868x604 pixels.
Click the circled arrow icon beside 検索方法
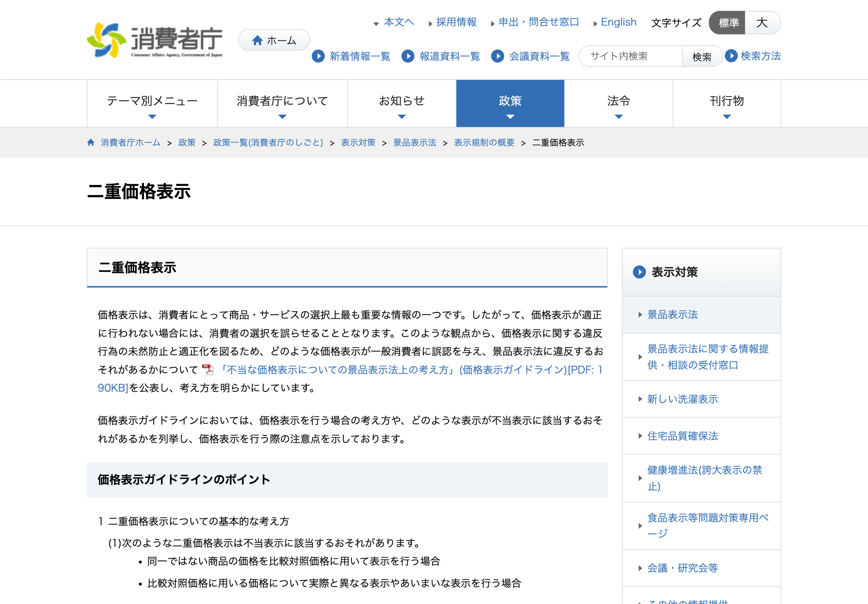point(731,56)
